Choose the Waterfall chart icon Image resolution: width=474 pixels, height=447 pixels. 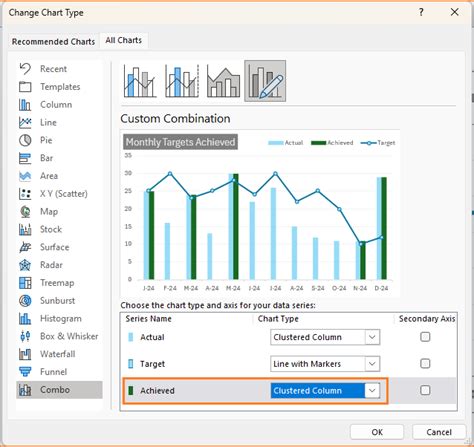point(25,354)
